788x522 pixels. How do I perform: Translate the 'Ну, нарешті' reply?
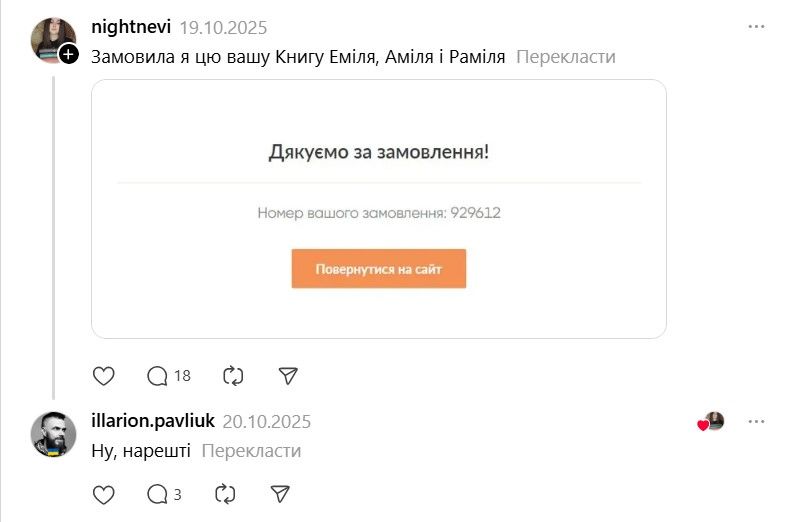pyautogui.click(x=251, y=451)
